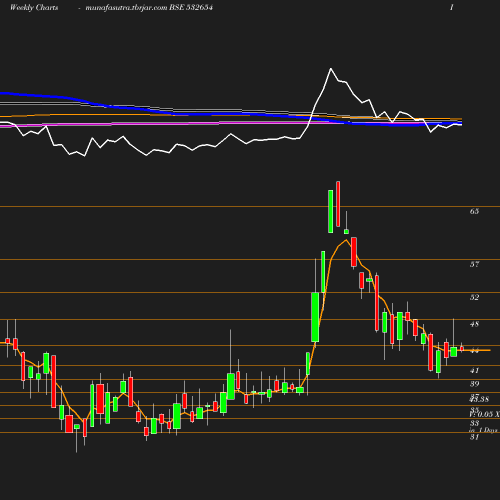Click the "41" price axis label
Screen dimensions: 500x500
[x=474, y=370]
